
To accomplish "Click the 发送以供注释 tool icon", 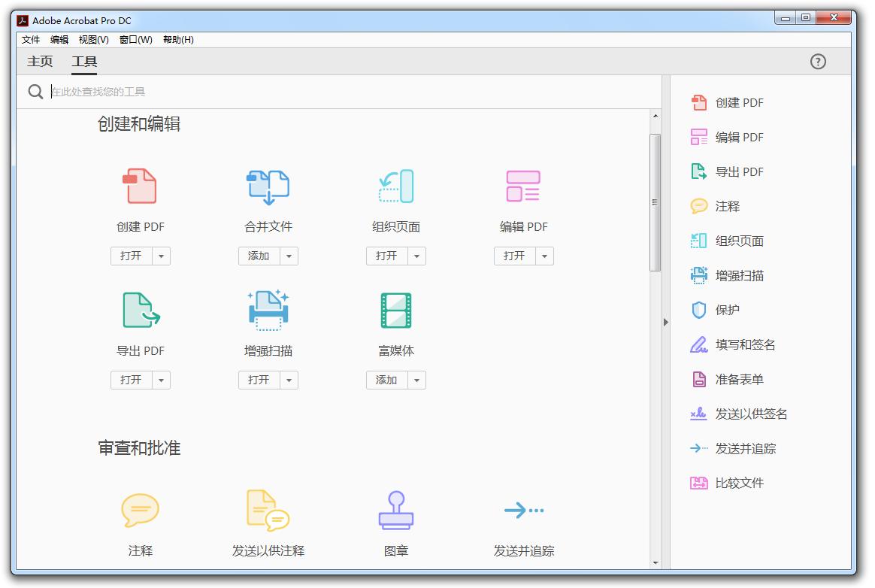I will pos(268,511).
